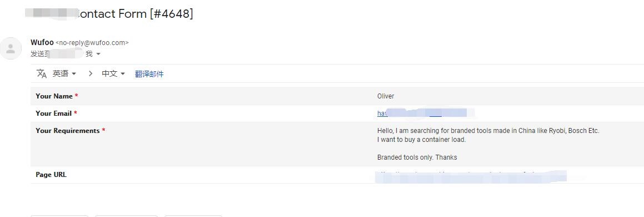Click the Contact Form [#4648] subject

tap(134, 13)
